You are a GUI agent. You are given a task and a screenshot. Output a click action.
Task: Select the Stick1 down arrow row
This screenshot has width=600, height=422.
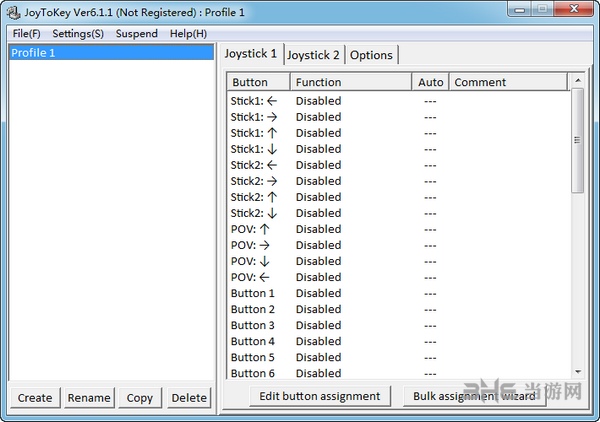pos(398,149)
